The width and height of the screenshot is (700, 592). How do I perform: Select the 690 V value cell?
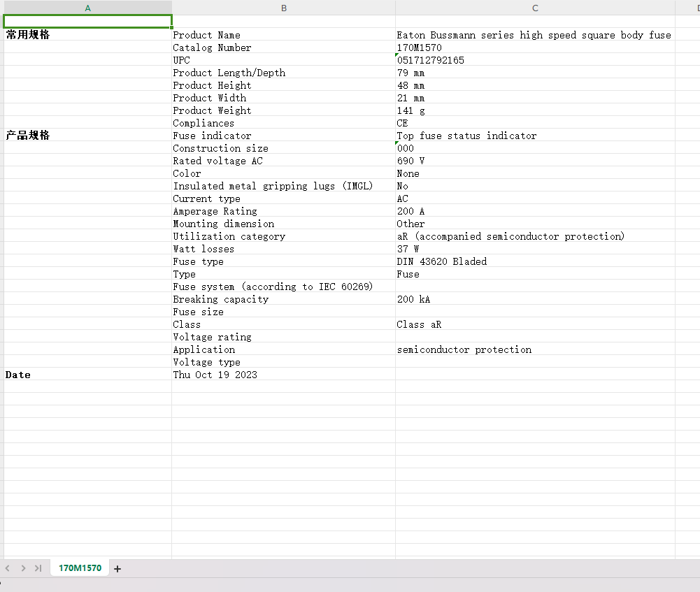click(535, 161)
